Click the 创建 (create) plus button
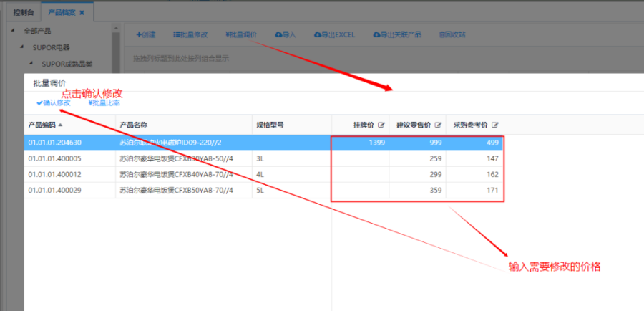This screenshot has height=311, width=644. pyautogui.click(x=145, y=34)
